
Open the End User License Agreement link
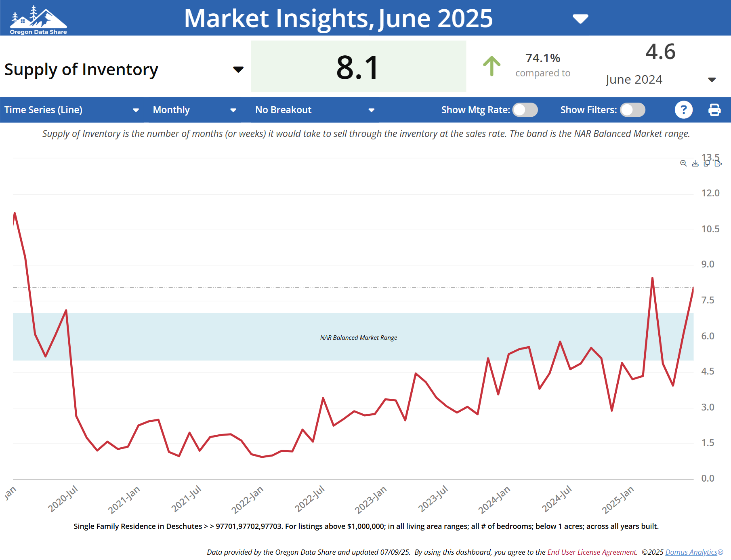[591, 552]
